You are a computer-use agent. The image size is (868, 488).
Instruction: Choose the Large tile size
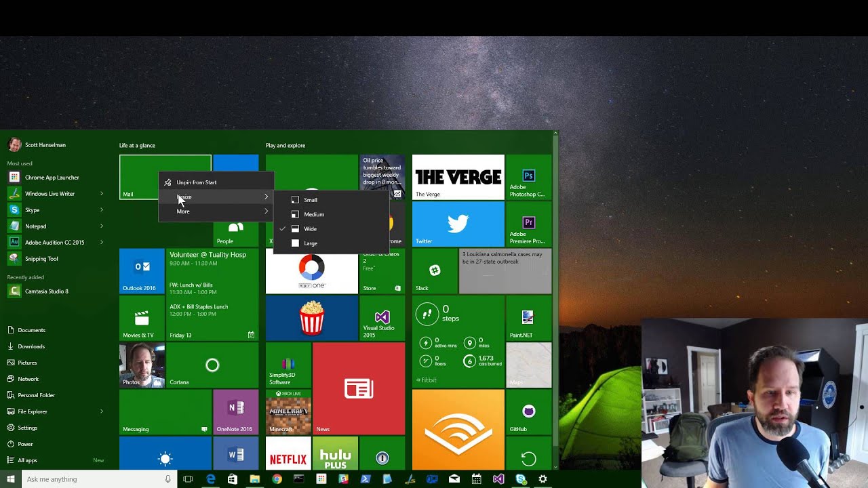pyautogui.click(x=331, y=243)
